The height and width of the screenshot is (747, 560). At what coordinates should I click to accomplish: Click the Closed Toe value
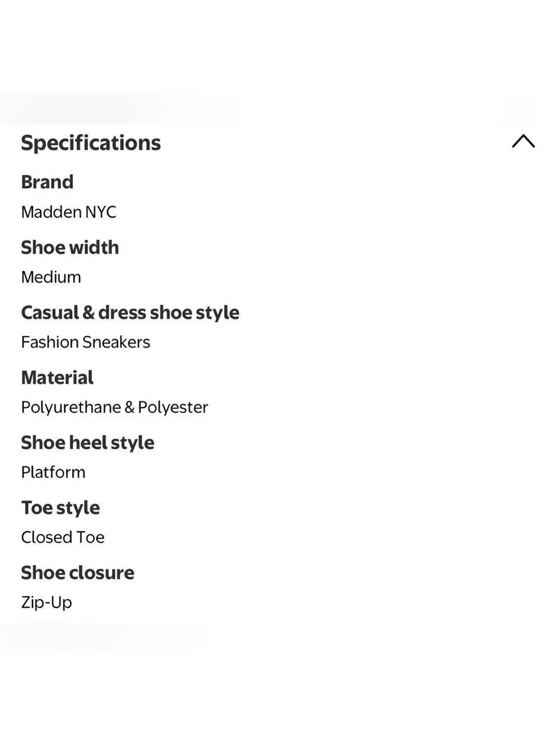[63, 537]
